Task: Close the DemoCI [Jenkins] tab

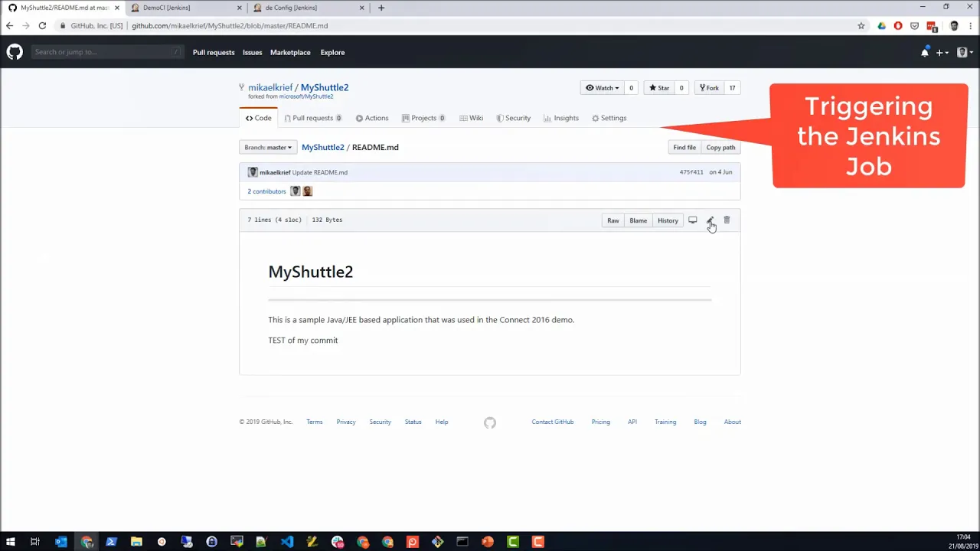Action: click(x=239, y=8)
